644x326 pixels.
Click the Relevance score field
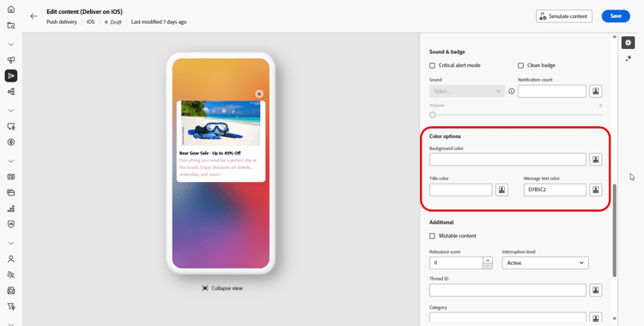(456, 263)
